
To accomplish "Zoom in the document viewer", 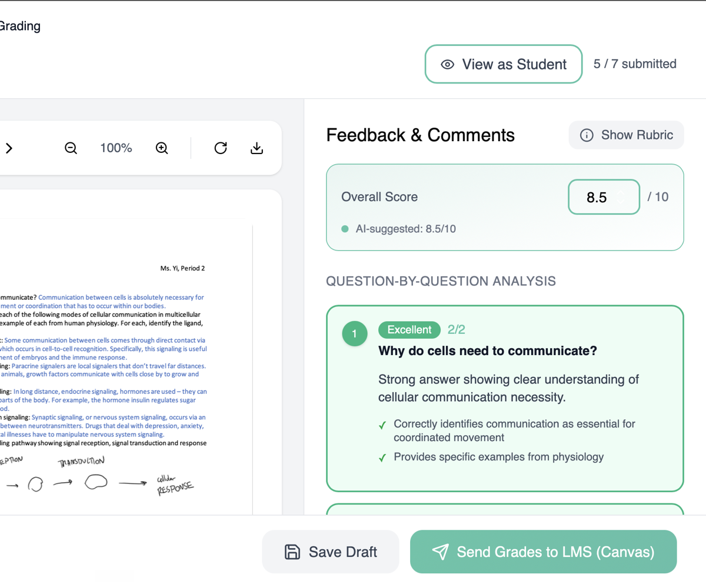I will pyautogui.click(x=162, y=148).
